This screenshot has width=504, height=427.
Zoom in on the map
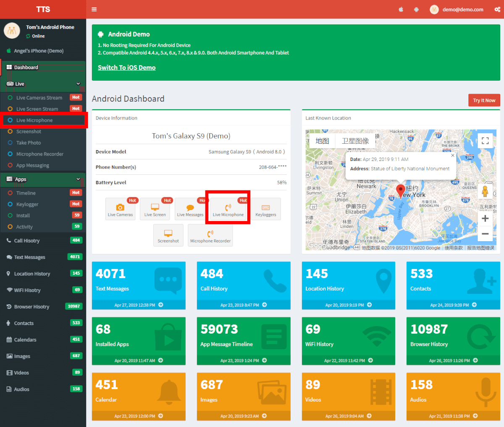[485, 219]
